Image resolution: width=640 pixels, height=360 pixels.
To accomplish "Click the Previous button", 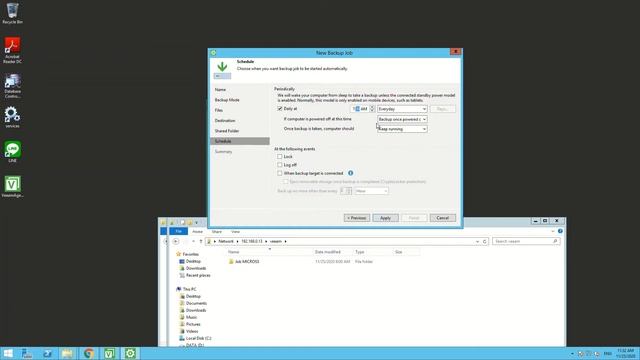I will (x=357, y=218).
